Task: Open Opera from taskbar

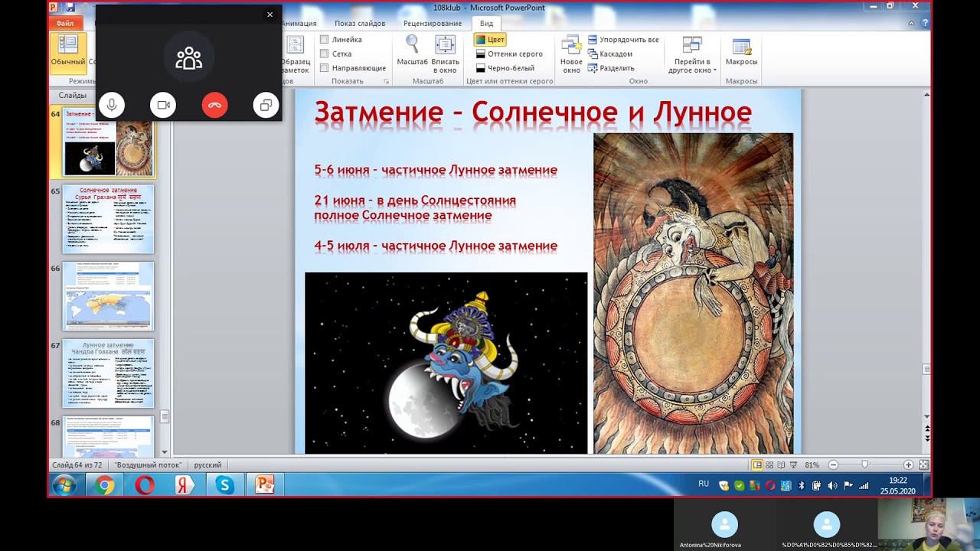Action: [145, 485]
